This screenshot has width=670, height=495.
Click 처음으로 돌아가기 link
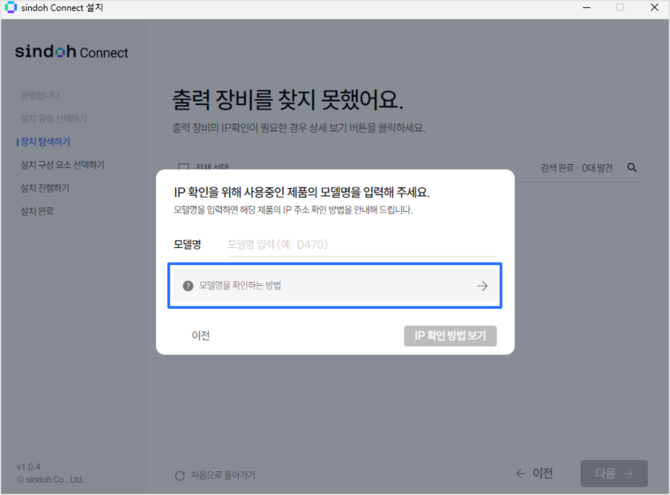(223, 475)
